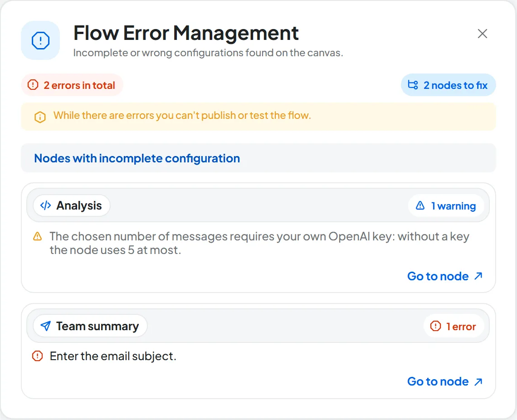
Task: Select the Team summary node chip
Action: (90, 326)
